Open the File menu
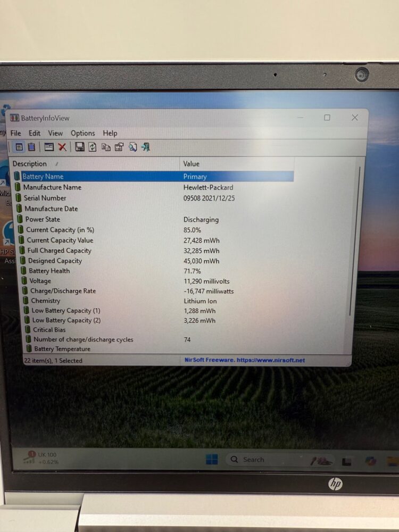Viewport: 399px width, 532px height. (x=15, y=133)
